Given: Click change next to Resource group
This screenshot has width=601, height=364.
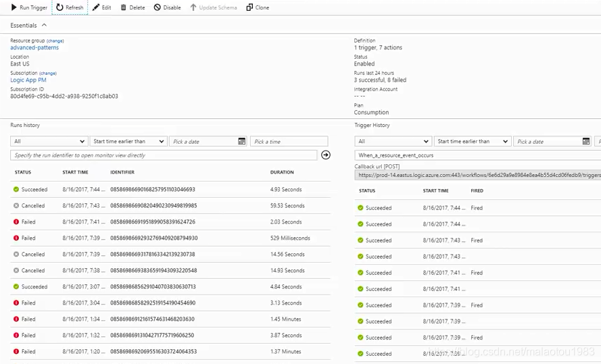Looking at the screenshot, I should pyautogui.click(x=55, y=41).
